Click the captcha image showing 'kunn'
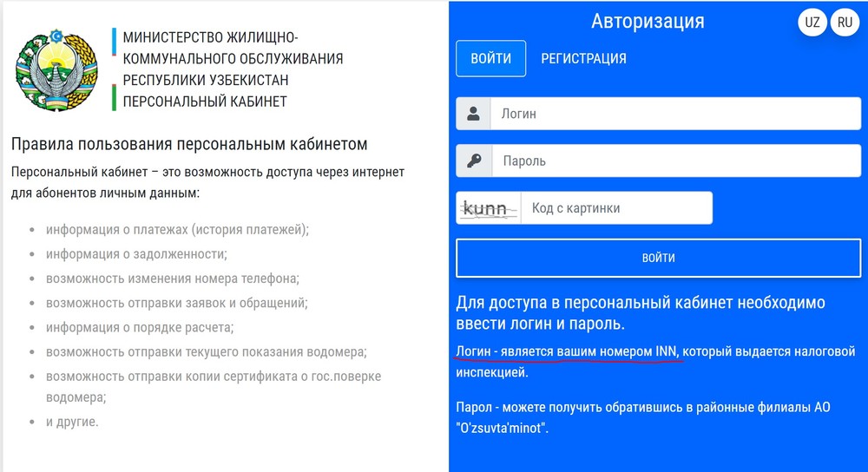Screen dimensions: 868x472 [490, 208]
